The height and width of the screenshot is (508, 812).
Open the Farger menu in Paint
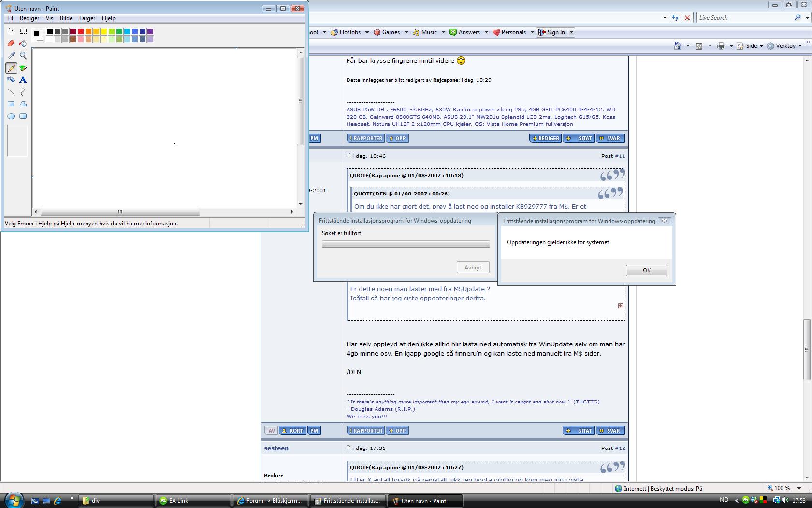87,18
